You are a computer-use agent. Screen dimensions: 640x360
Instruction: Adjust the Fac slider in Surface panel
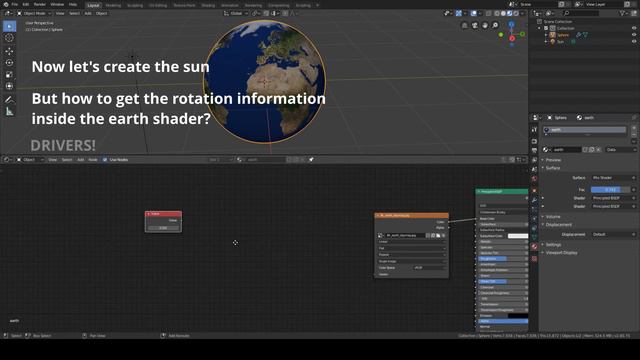pyautogui.click(x=610, y=189)
